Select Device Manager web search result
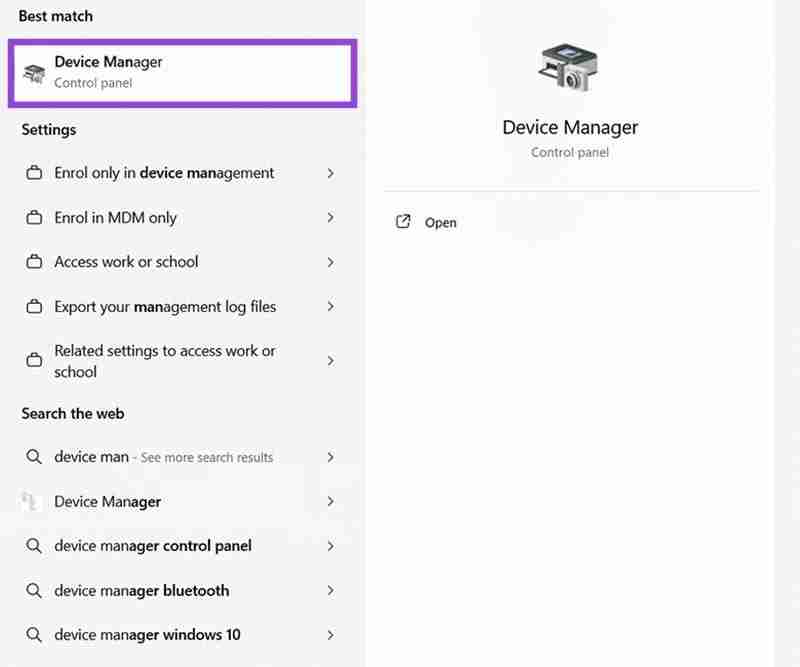Image resolution: width=800 pixels, height=667 pixels. click(x=183, y=501)
